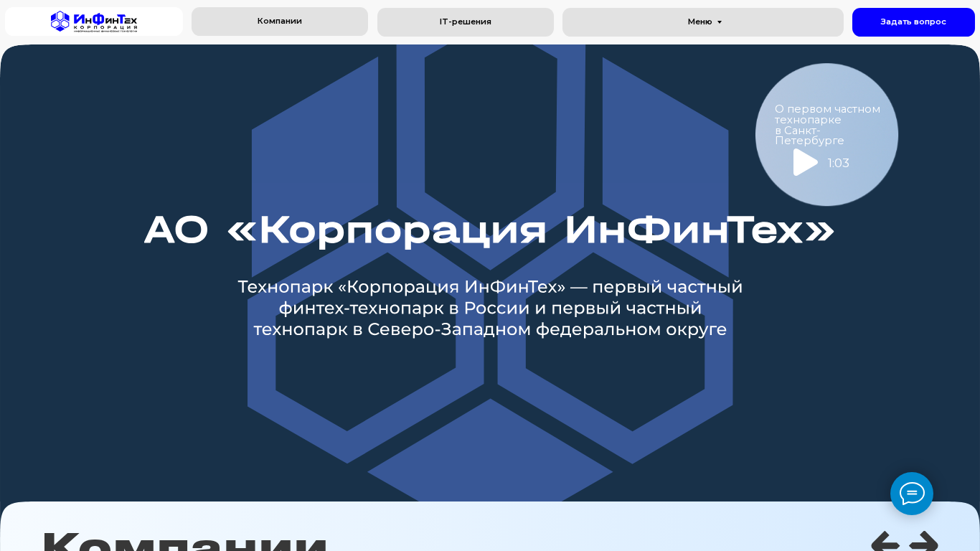
Task: Open the chat widget bubble
Action: [x=912, y=494]
